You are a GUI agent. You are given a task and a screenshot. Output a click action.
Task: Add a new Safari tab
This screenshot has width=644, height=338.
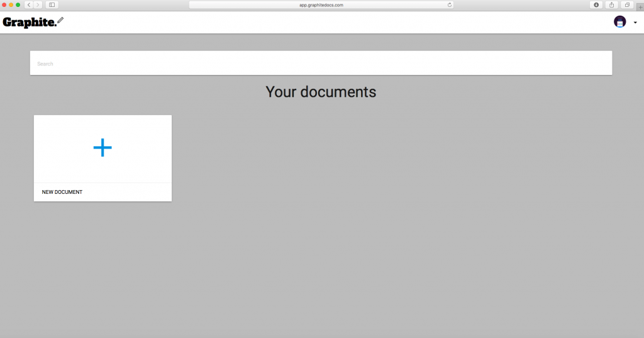pos(640,7)
